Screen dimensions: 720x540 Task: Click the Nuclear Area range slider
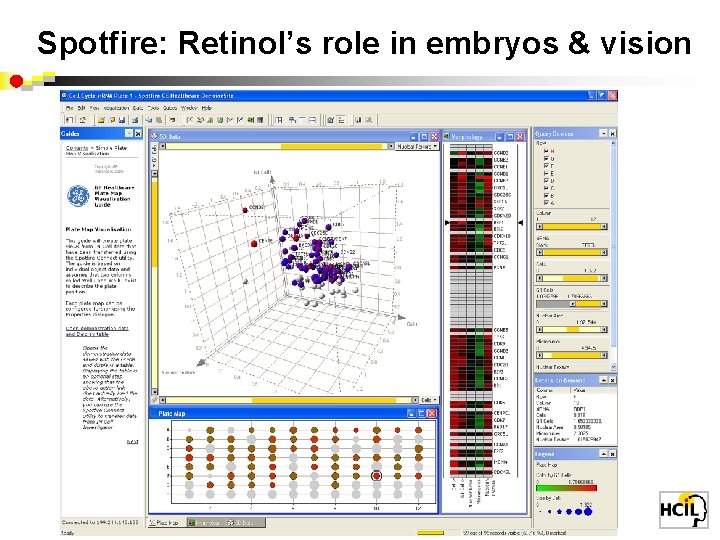[572, 329]
